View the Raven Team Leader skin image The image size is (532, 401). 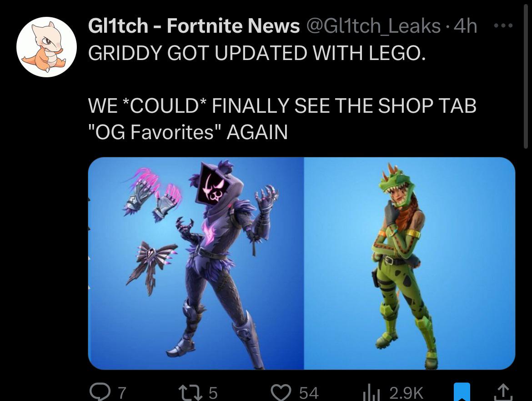point(196,263)
